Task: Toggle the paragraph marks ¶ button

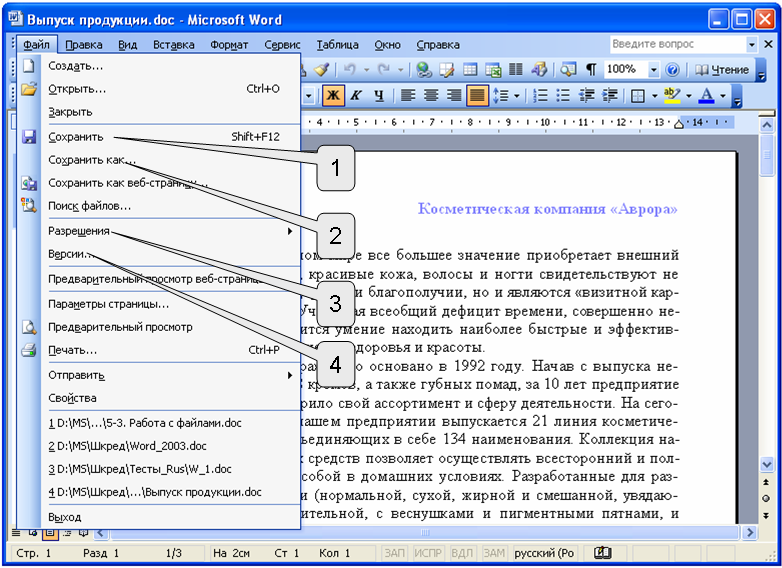Action: [x=591, y=70]
